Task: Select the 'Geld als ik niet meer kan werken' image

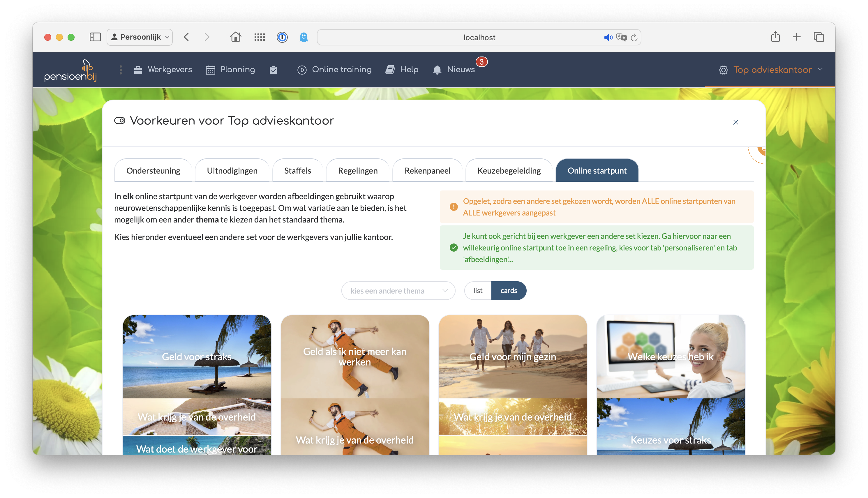Action: [x=355, y=357]
